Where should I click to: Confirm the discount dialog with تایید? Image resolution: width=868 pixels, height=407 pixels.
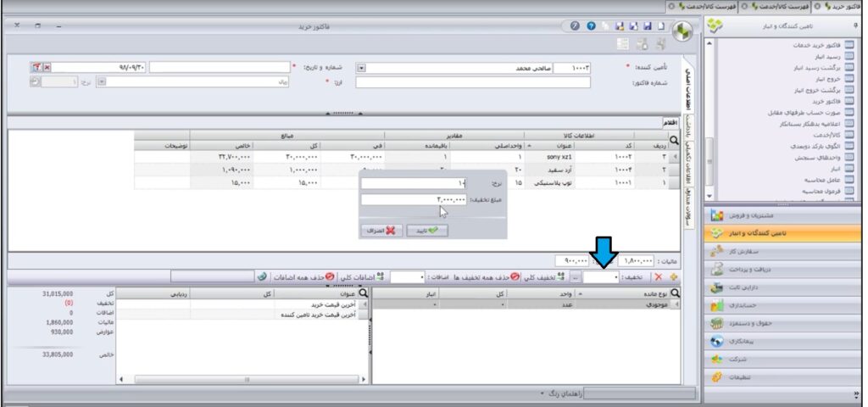tap(427, 231)
